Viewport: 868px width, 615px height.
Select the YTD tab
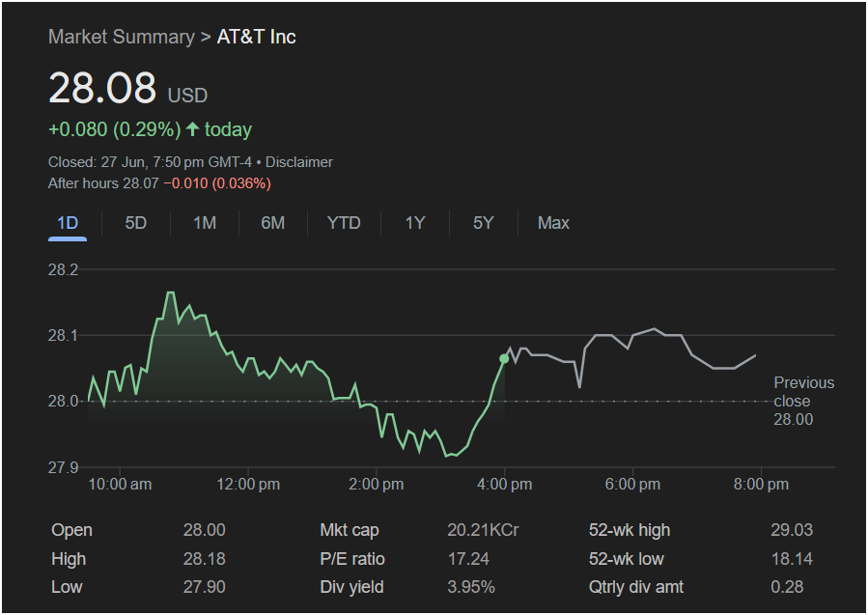344,223
